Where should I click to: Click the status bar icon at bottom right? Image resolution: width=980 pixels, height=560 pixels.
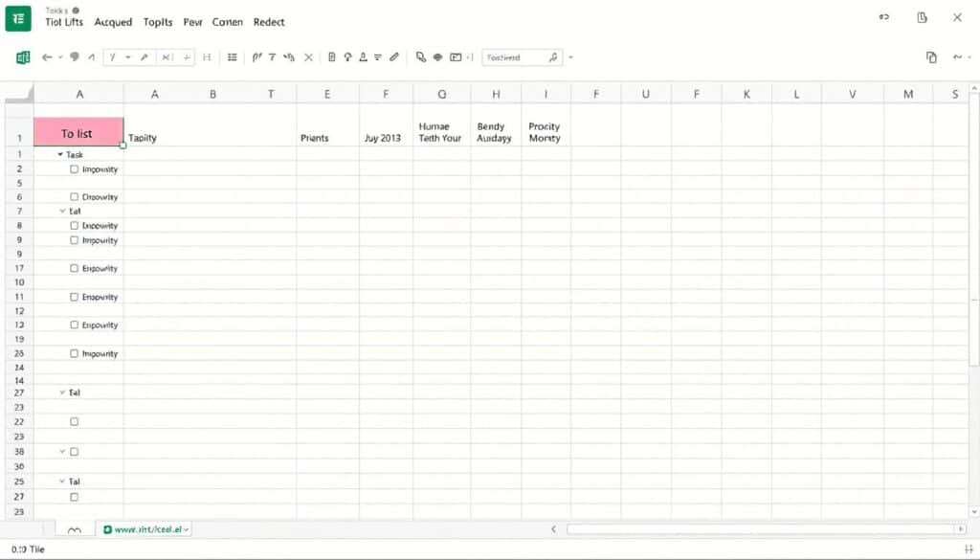click(969, 549)
